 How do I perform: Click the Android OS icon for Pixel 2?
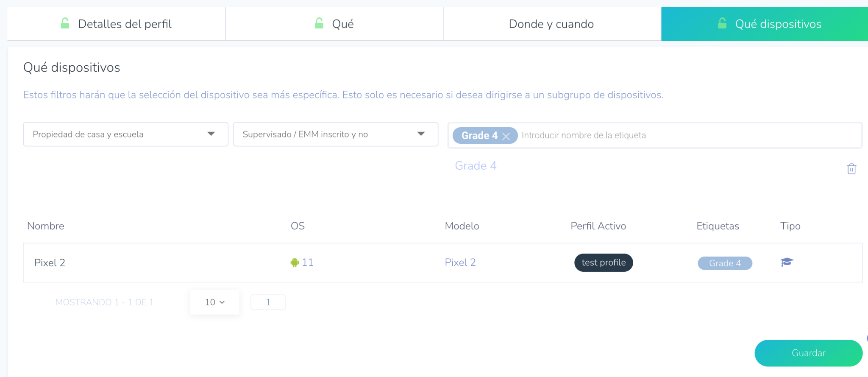295,263
